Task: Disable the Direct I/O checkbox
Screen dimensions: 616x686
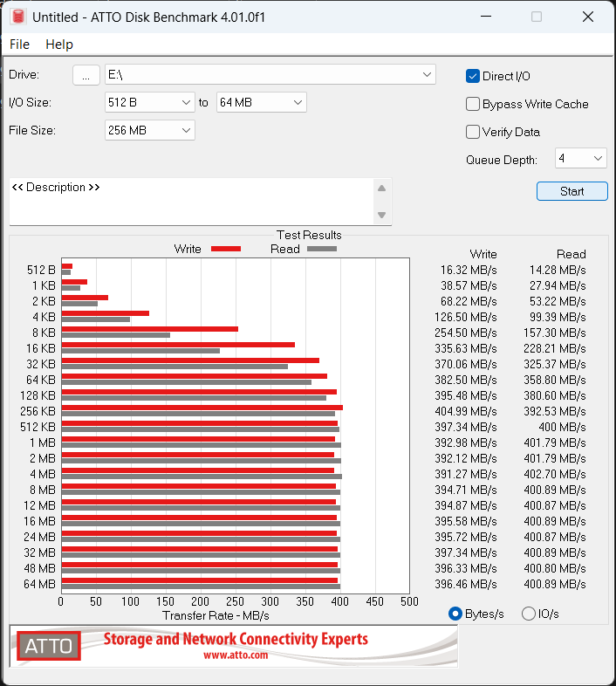Action: tap(473, 76)
